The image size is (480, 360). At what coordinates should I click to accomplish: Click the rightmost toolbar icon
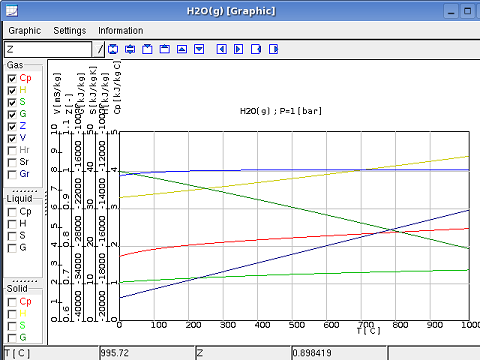[273, 49]
